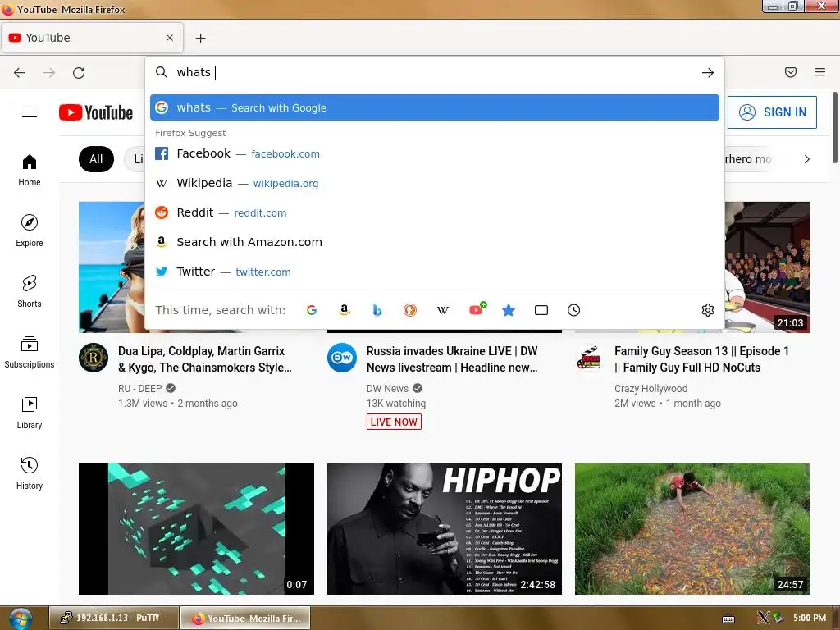Switch to PuTTY taskbar window
Screen dimensions: 840x630
pyautogui.click(x=113, y=618)
